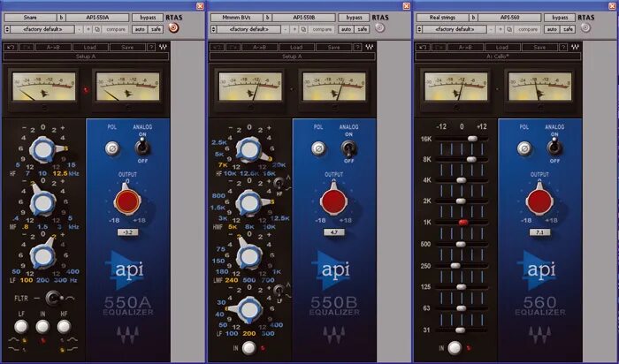Click the HF gain knob on API-550A

43,149
